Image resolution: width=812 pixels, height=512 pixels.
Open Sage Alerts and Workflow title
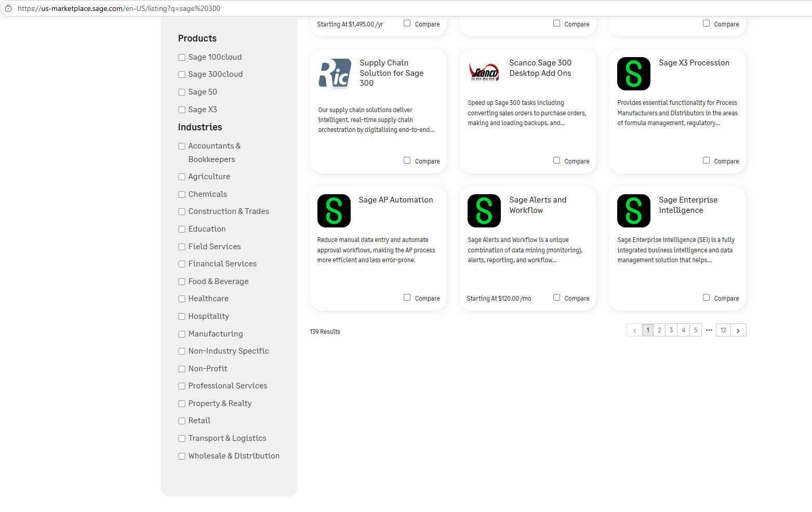click(x=538, y=205)
